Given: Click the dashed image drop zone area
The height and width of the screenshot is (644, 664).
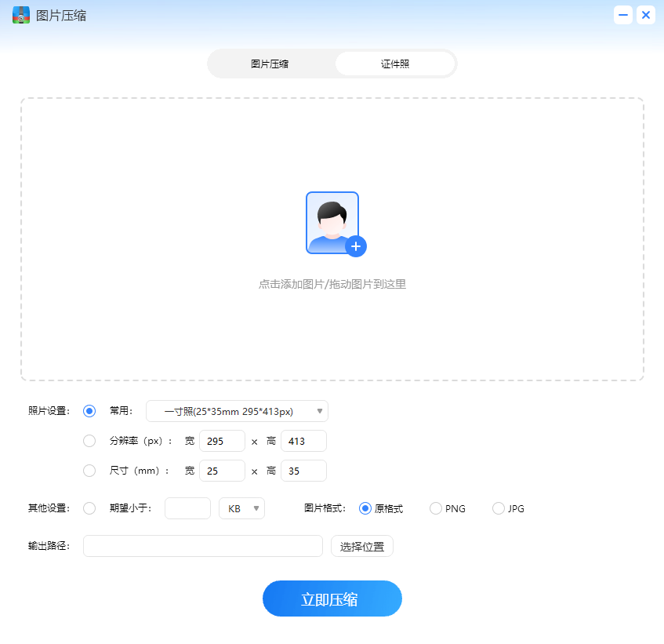Looking at the screenshot, I should pyautogui.click(x=332, y=329).
